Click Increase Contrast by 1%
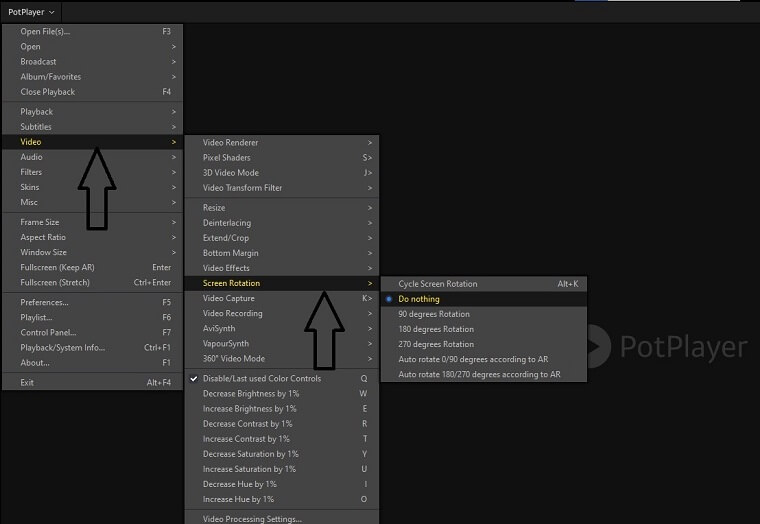Screen dimensions: 760x524 282,438
